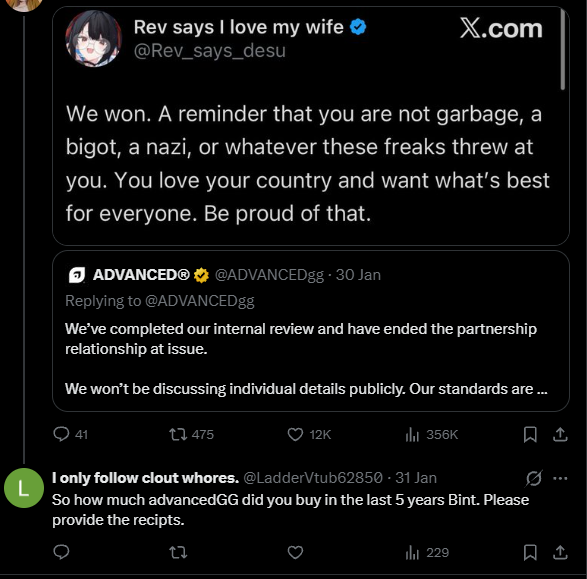Click the scrollbar in the embedded post
Image resolution: width=587 pixels, height=579 pixels.
[562, 50]
